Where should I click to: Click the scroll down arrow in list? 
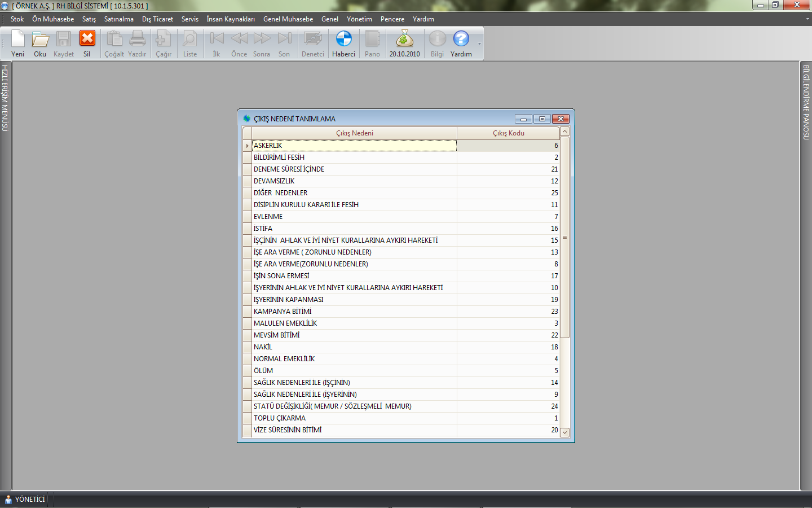564,432
